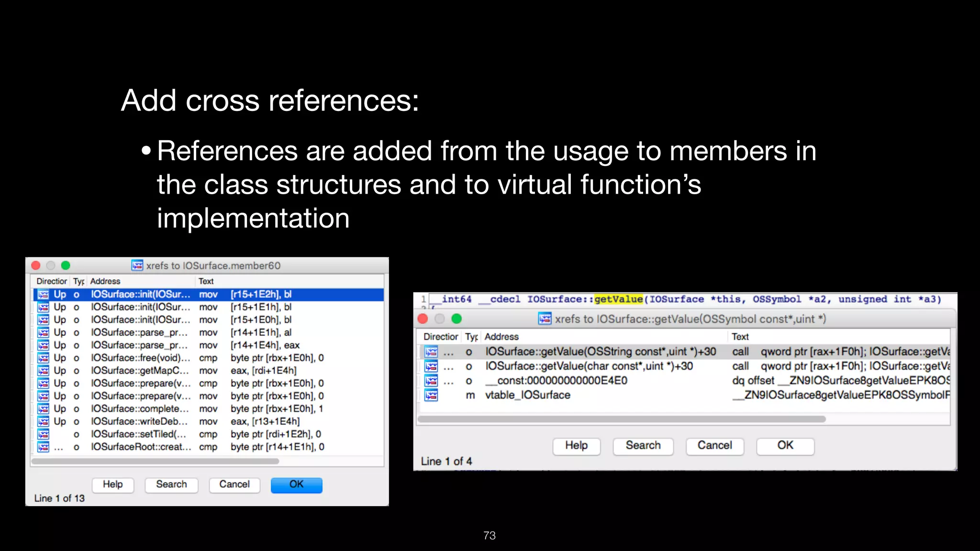Sort by Address column in member60 window
The width and height of the screenshot is (980, 551).
[x=142, y=281]
